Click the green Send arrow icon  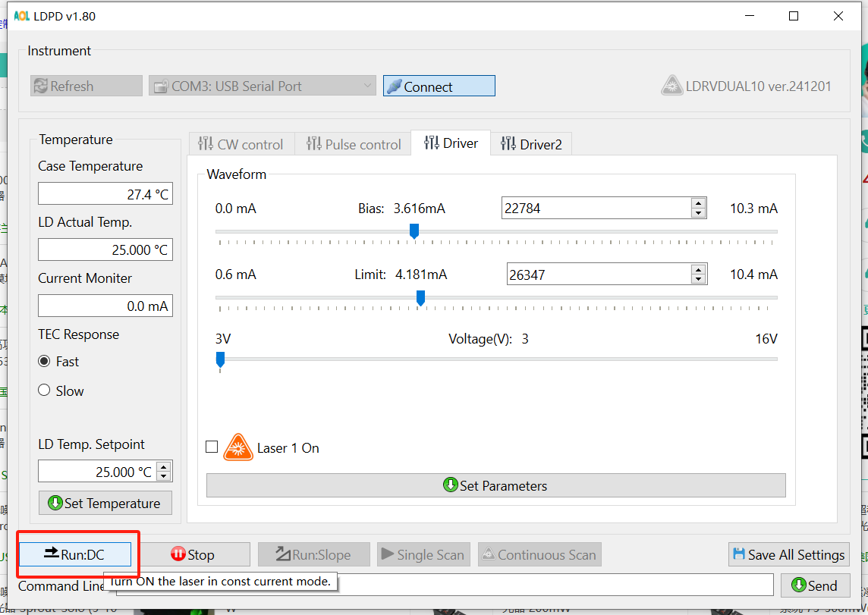coord(799,585)
